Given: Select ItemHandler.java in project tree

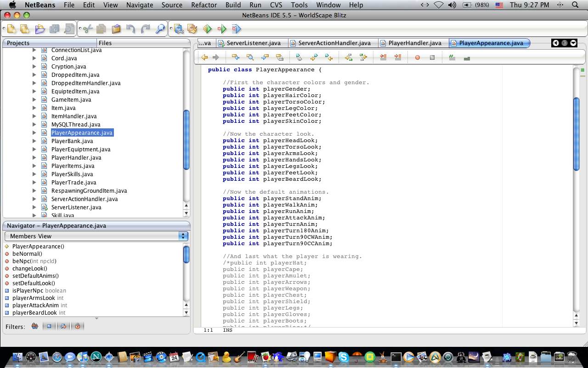Looking at the screenshot, I should pyautogui.click(x=74, y=116).
